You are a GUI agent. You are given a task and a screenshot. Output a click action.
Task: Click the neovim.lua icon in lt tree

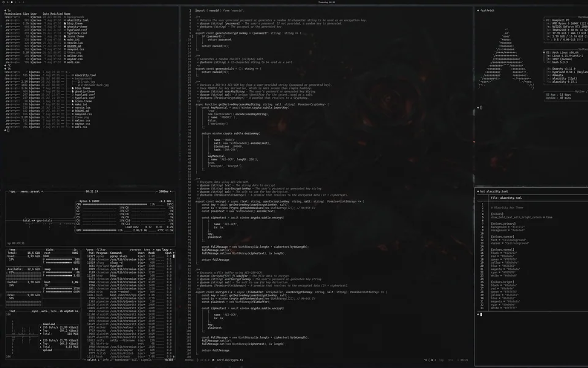click(73, 108)
